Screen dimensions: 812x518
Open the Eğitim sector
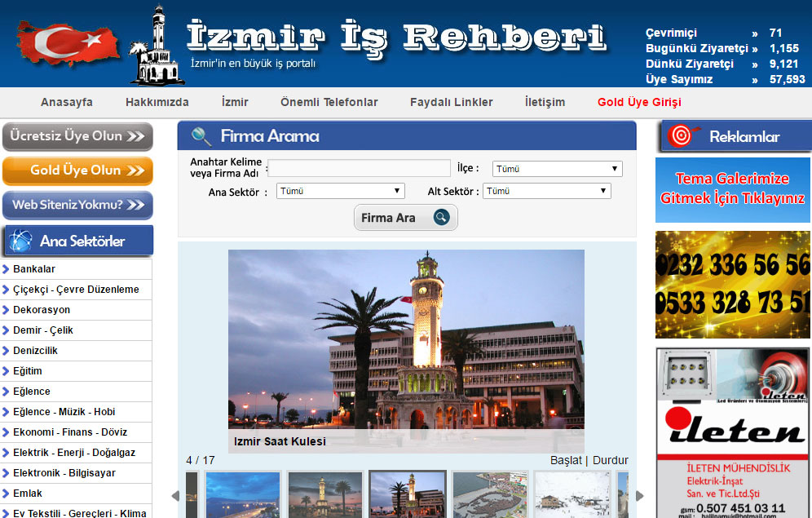28,371
